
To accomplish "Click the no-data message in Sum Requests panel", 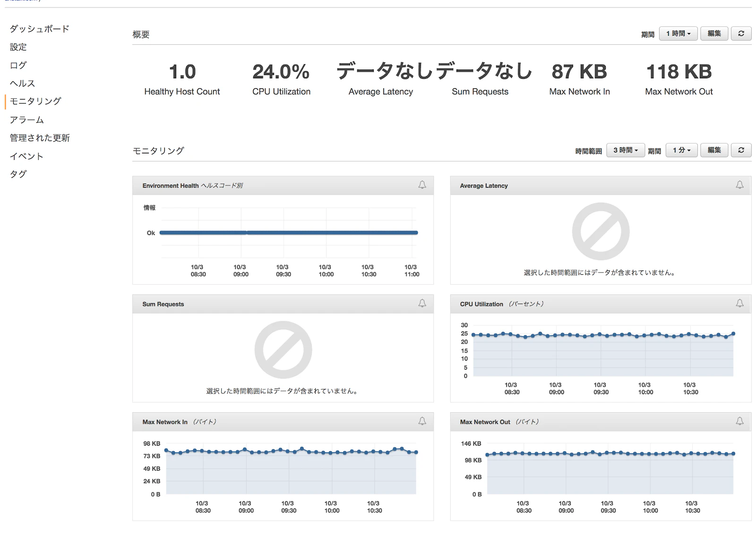I will pos(283,391).
